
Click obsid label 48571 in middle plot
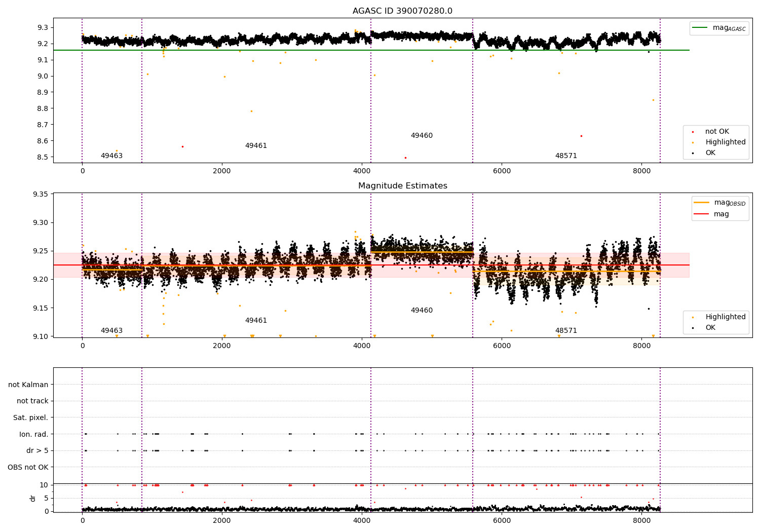(x=566, y=331)
